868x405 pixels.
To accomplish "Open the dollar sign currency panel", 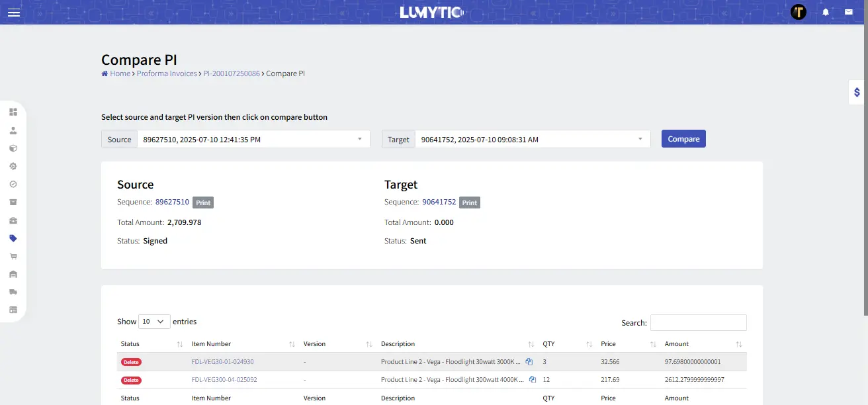I will coord(857,93).
